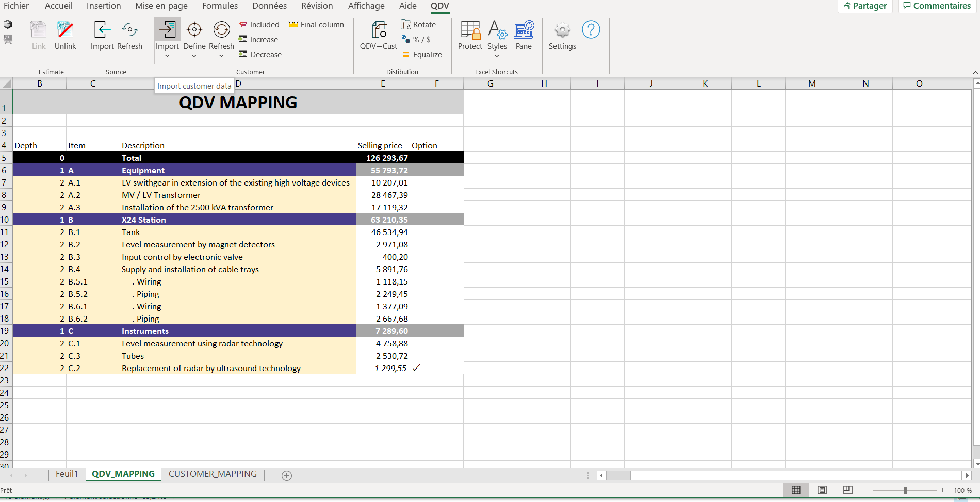Viewport: 980px width, 502px height.
Task: Click the zoom slider handle
Action: coord(905,490)
